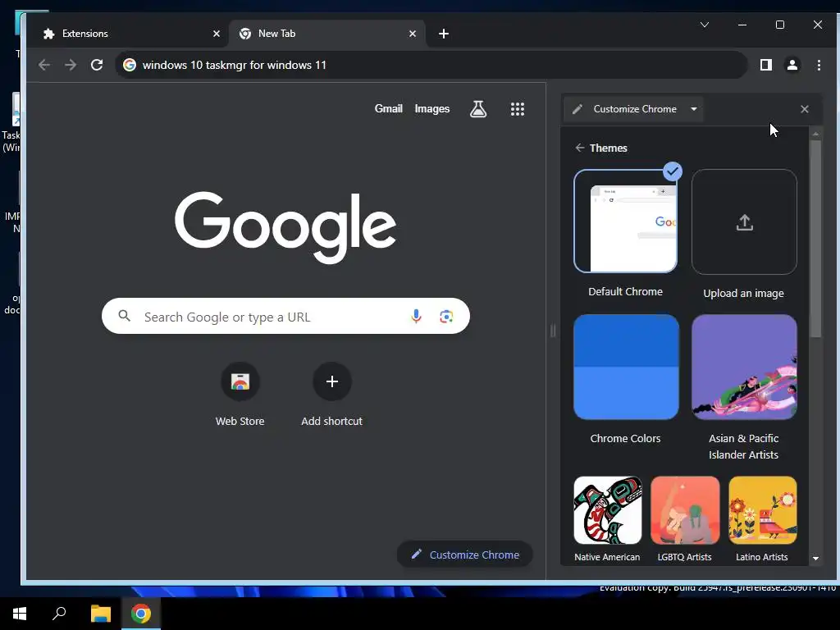840x630 pixels.
Task: Click the pencil icon in side panel header
Action: (577, 109)
